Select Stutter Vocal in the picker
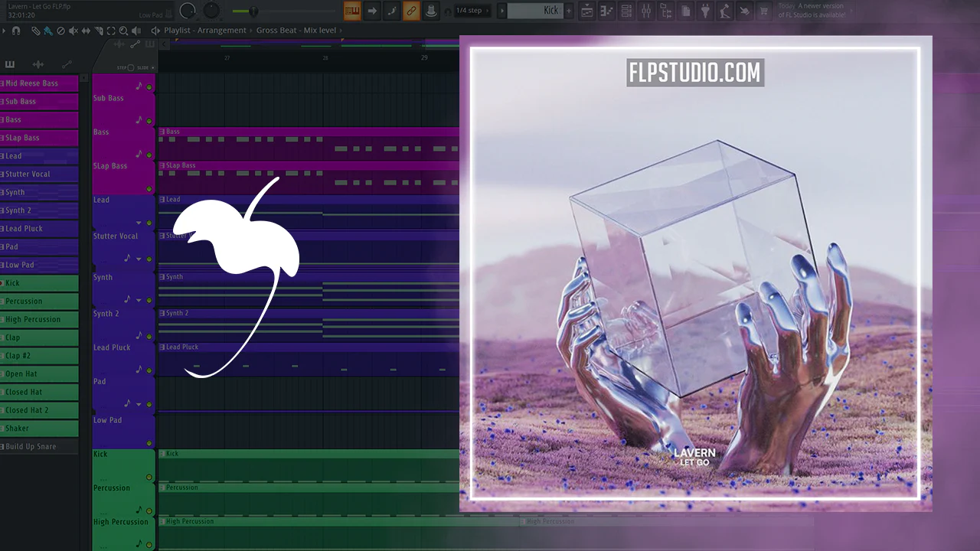The height and width of the screenshot is (551, 980). coord(39,174)
